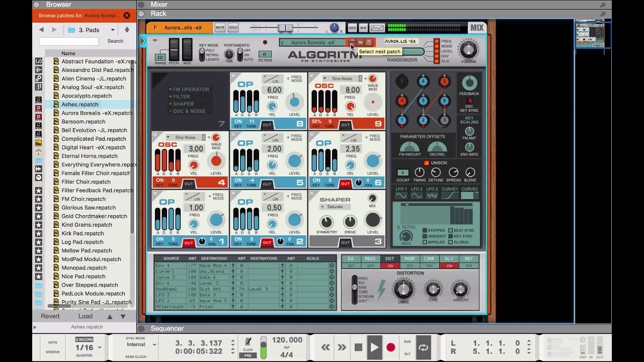Click the MIX button beside SEQ
This screenshot has height=362, width=644.
click(363, 28)
